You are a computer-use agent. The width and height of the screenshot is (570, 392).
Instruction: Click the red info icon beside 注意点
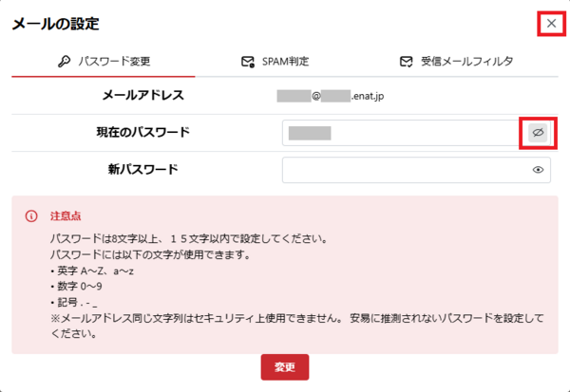click(x=30, y=215)
